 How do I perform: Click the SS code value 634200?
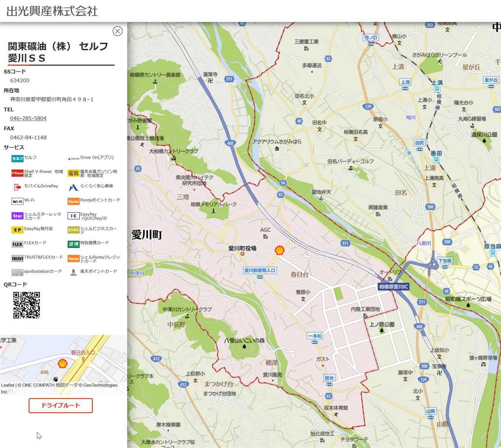tap(20, 80)
